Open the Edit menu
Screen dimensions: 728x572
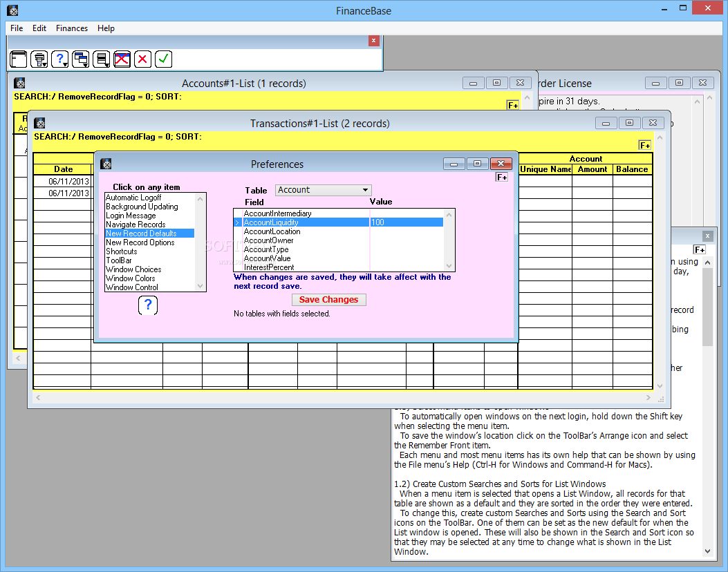(39, 28)
